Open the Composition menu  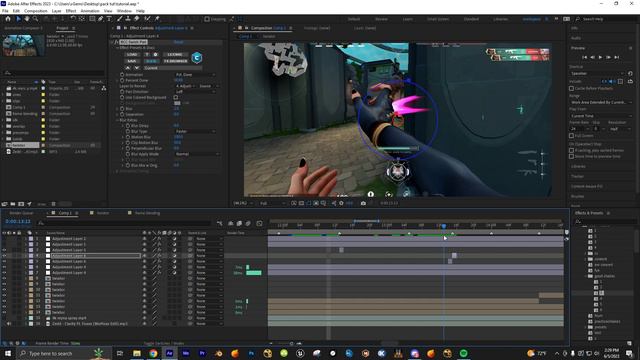point(36,11)
